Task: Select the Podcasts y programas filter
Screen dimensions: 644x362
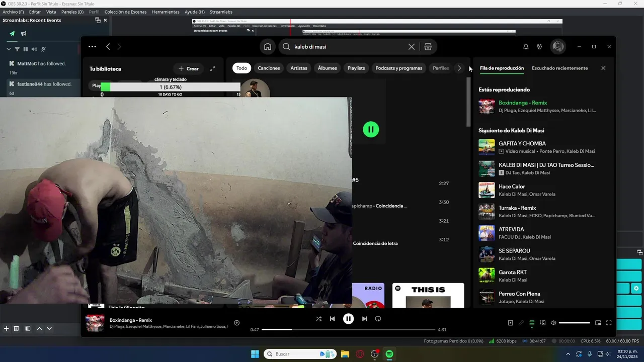Action: point(399,68)
